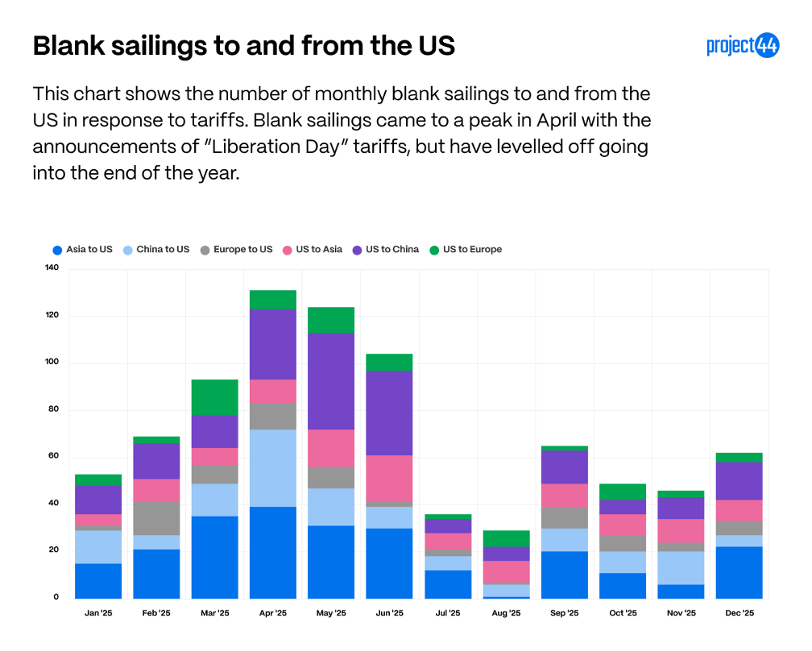The height and width of the screenshot is (651, 812).
Task: Click the May '25 purple bar segment
Action: (331, 381)
